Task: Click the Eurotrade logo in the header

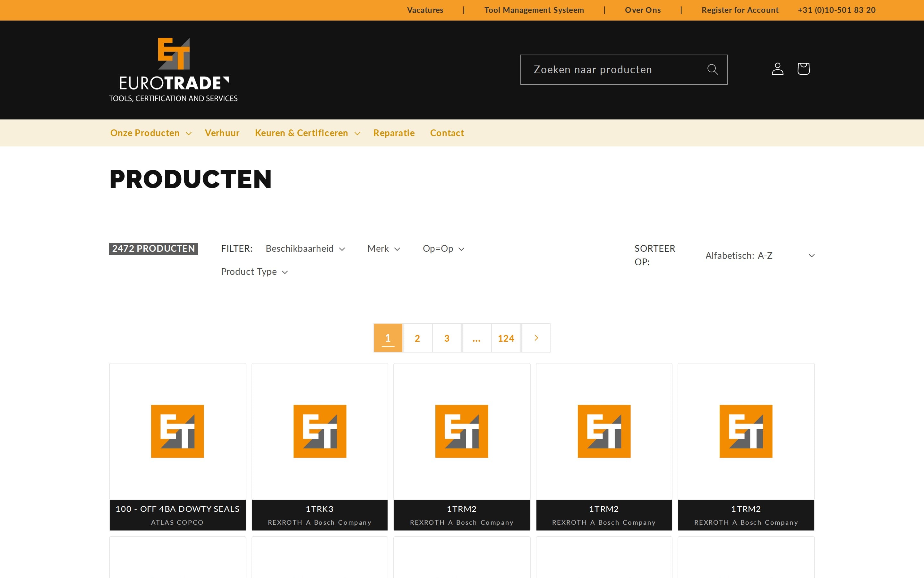Action: 173,70
